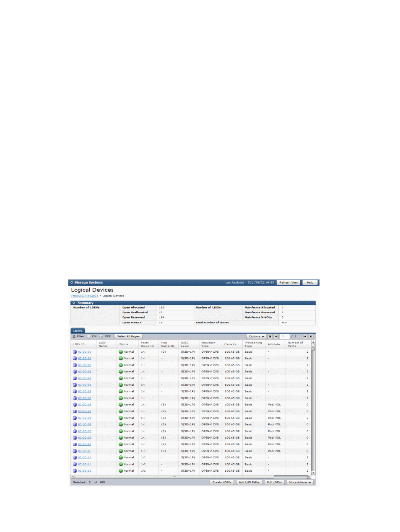Click Add LUN Paths button

(249, 483)
